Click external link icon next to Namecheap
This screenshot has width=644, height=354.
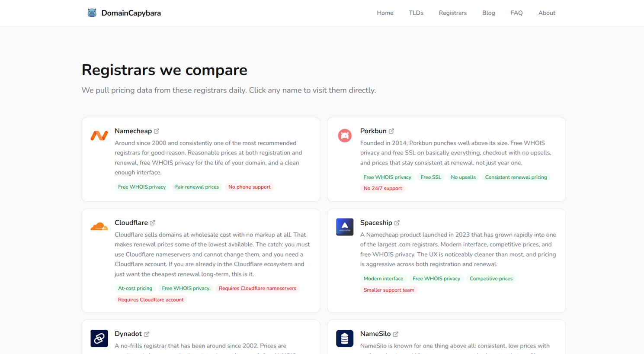tap(157, 131)
